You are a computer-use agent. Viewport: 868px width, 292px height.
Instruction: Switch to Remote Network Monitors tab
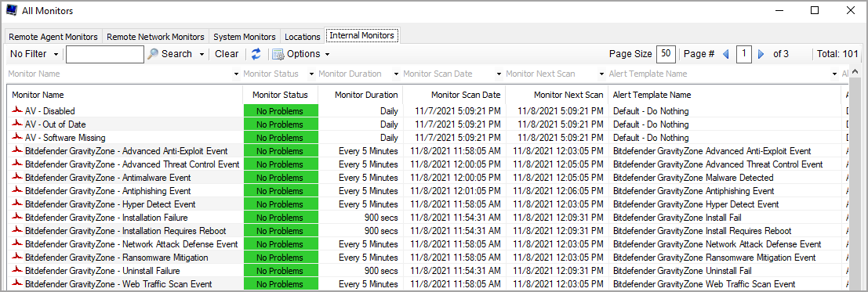(155, 37)
